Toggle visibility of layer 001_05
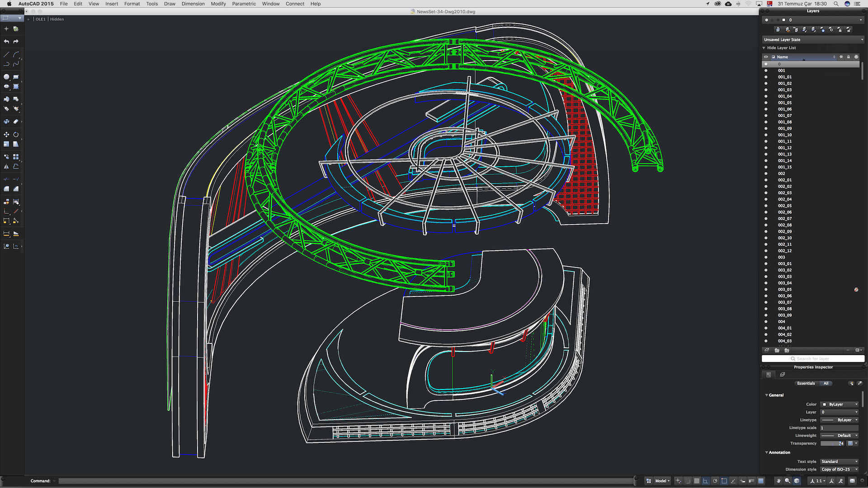Screen dimensions: 868x488 (766, 103)
